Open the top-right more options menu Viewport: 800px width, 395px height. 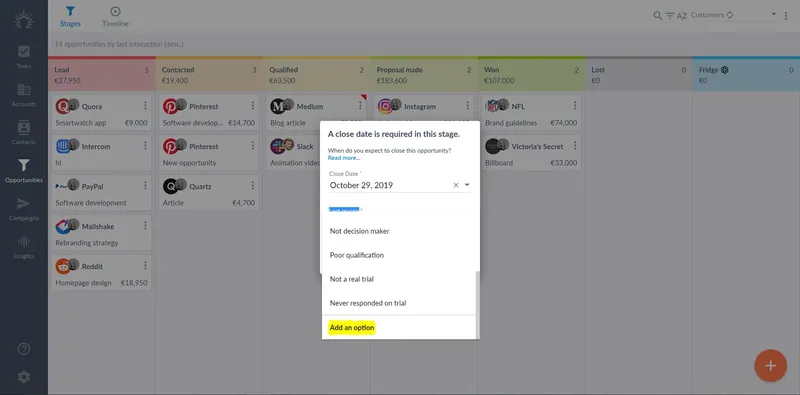coord(786,16)
